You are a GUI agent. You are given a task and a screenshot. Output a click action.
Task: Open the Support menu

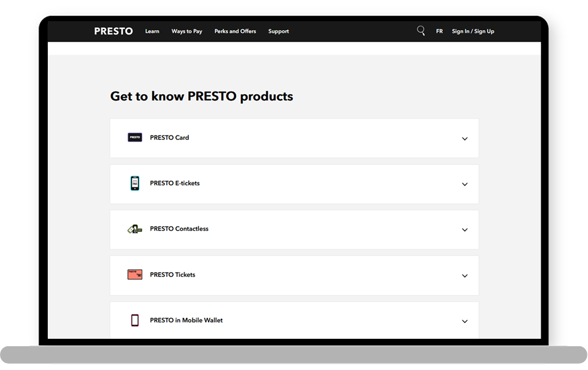(x=279, y=31)
